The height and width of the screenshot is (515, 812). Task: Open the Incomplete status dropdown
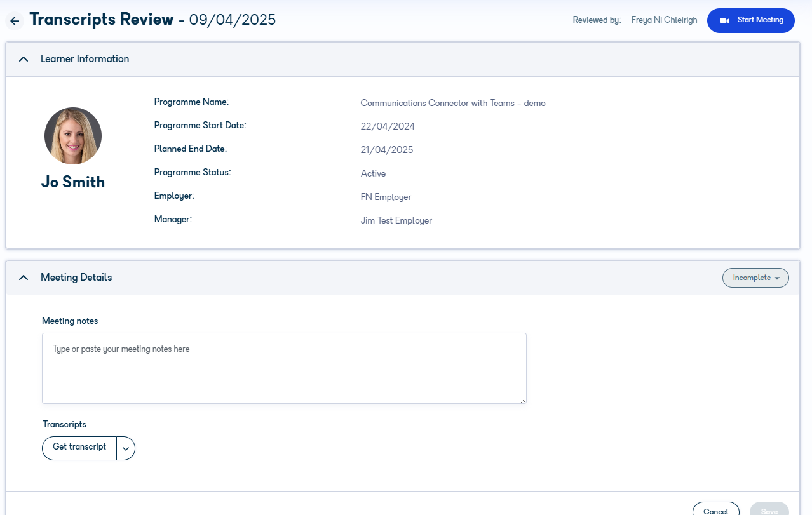(755, 278)
